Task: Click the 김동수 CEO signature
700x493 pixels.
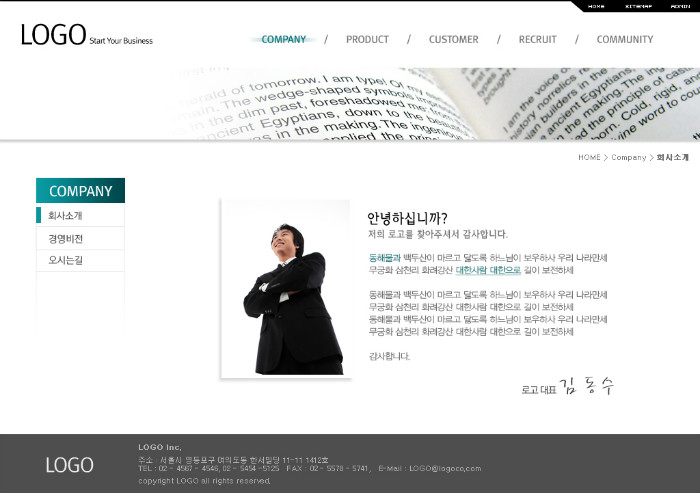Action: click(586, 386)
